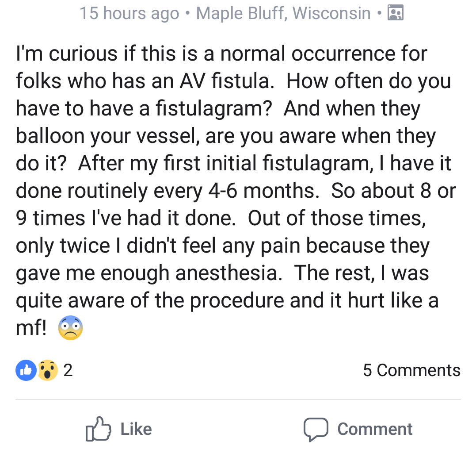The height and width of the screenshot is (457, 476).
Task: Open the '15 hours ago' timestamp
Action: [129, 13]
